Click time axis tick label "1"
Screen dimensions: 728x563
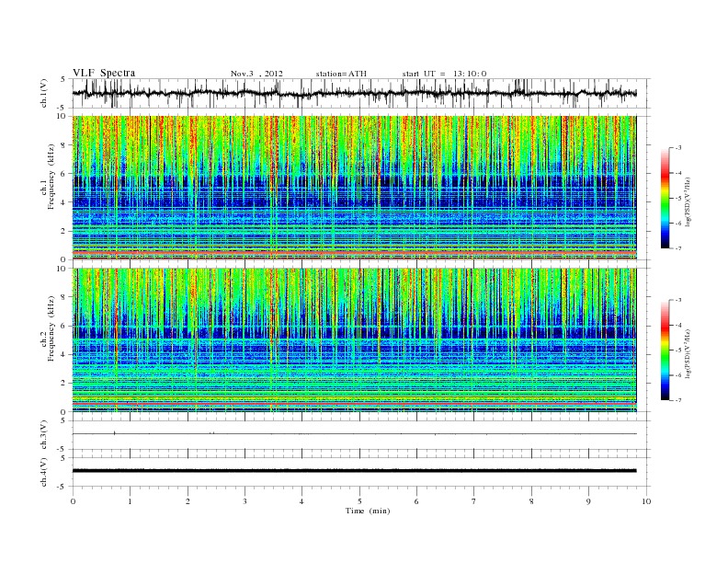tap(130, 501)
